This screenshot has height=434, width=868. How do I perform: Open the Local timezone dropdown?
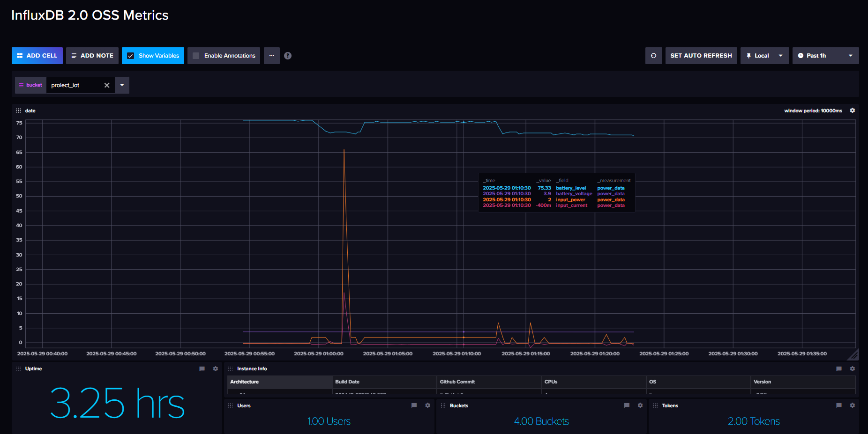click(x=765, y=56)
